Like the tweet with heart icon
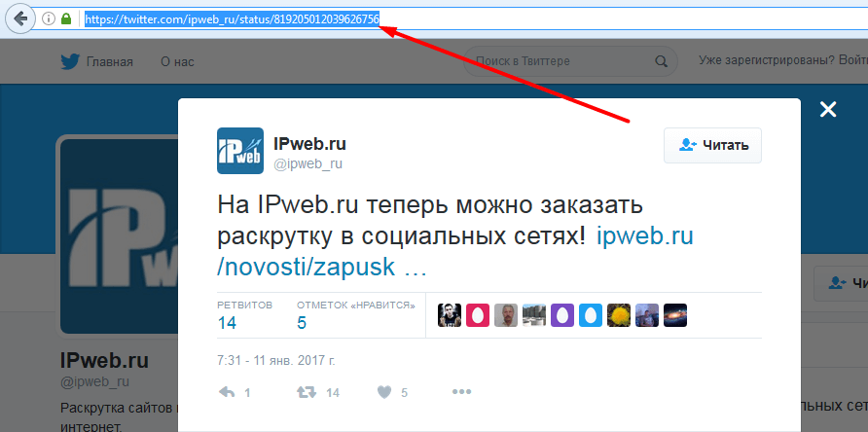 coord(384,393)
